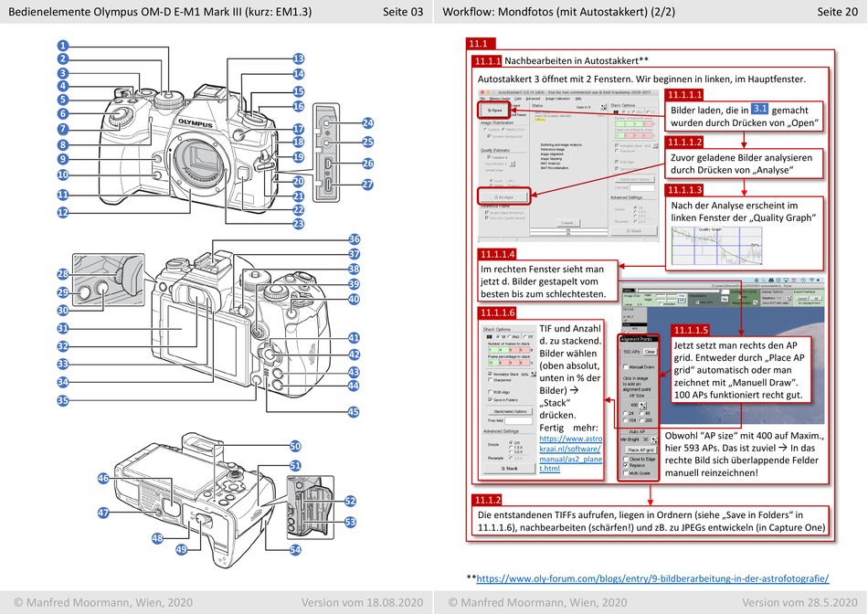Screen dimensions: 868x614
Task: Click camera callout number "13"
Action: pos(299,58)
